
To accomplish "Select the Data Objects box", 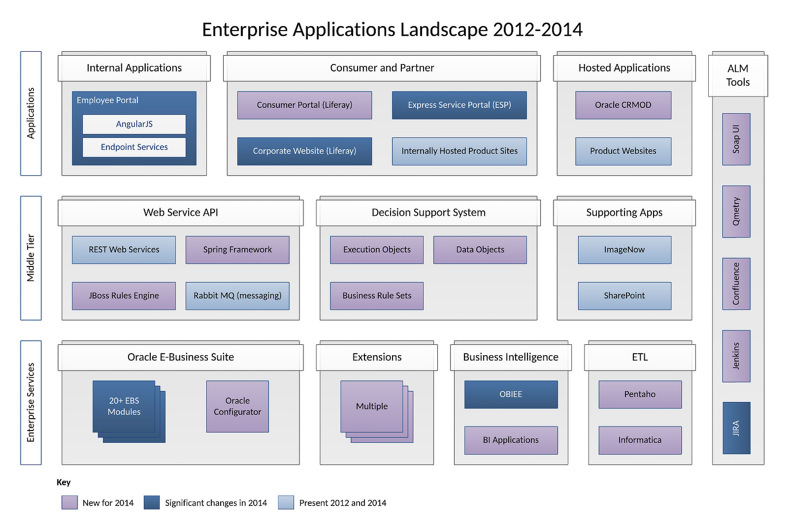I will pyautogui.click(x=480, y=250).
